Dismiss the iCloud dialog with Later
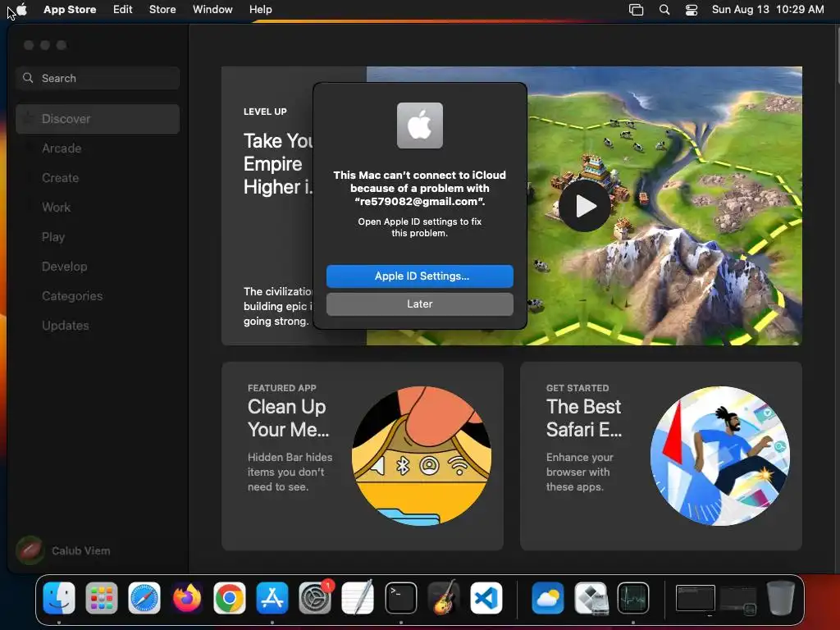The image size is (840, 630). [x=419, y=304]
